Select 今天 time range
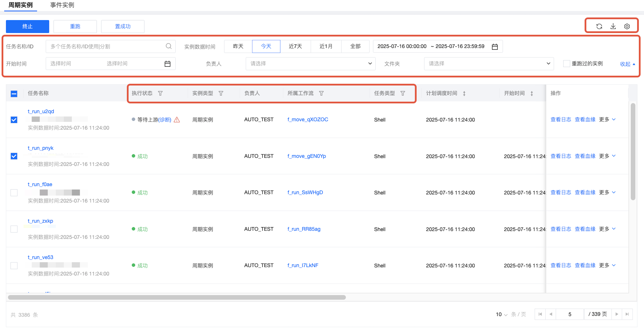 266,46
